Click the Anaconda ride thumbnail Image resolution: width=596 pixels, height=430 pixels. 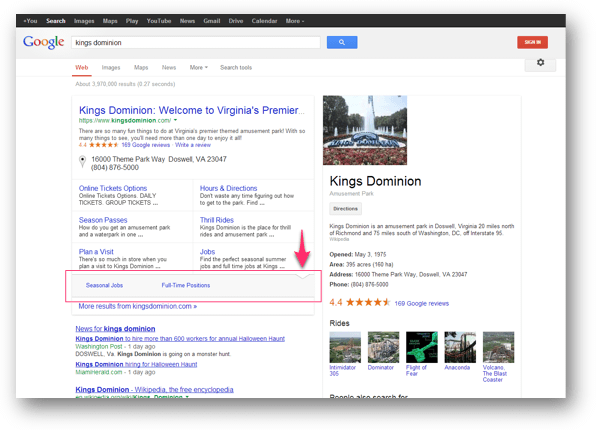[x=460, y=347]
